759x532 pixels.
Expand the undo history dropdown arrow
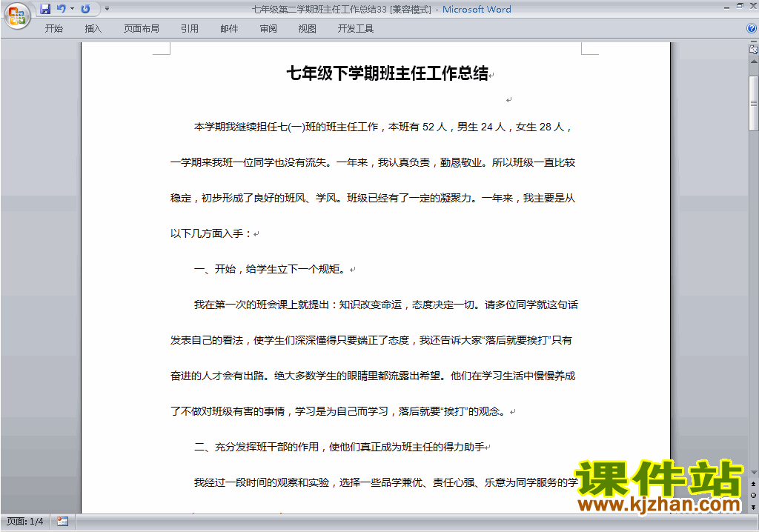click(72, 9)
